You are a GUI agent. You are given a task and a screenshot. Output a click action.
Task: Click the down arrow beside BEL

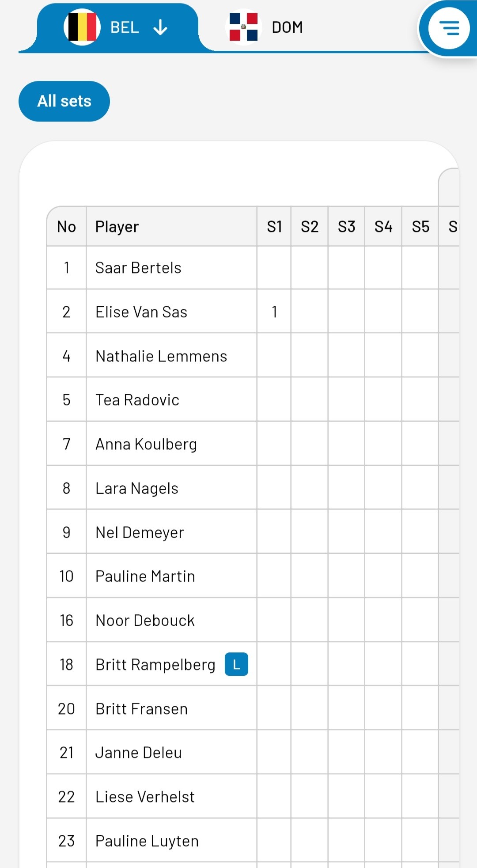(160, 27)
